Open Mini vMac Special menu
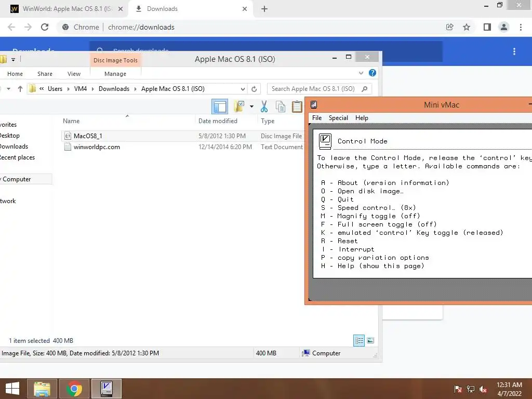Viewport: 532px width, 399px height. [x=338, y=118]
